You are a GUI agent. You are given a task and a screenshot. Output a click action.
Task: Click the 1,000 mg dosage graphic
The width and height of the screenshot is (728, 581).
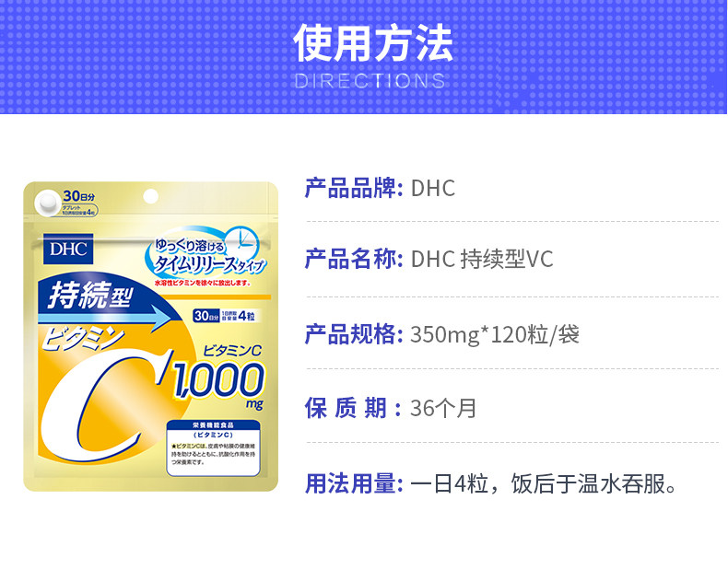[x=218, y=383]
